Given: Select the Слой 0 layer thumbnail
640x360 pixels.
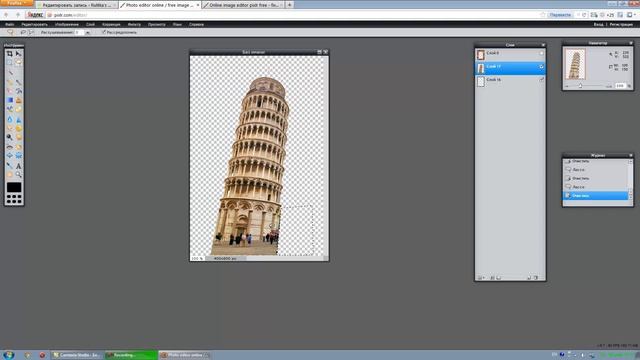Looking at the screenshot, I should (x=481, y=54).
